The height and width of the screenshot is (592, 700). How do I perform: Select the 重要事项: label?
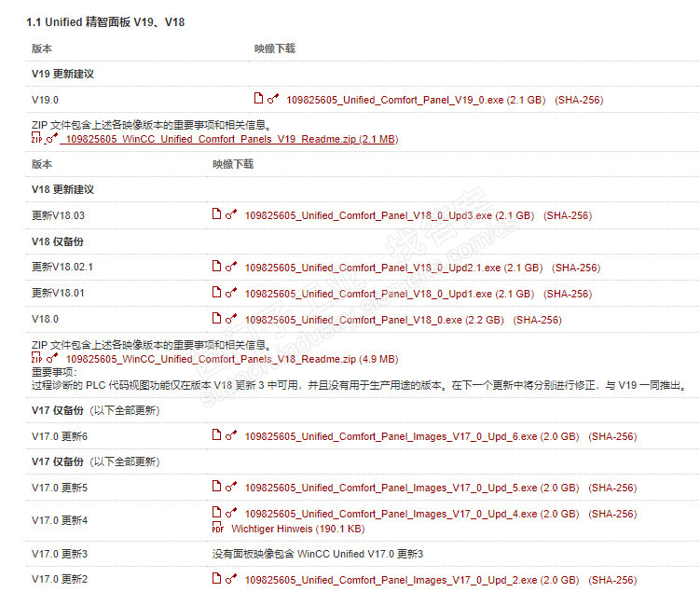point(54,372)
